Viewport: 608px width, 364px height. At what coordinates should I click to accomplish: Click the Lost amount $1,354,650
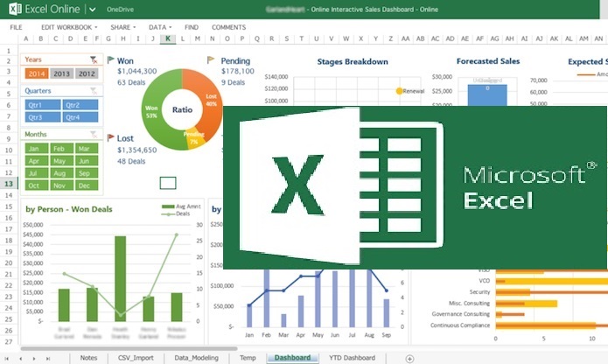[136, 150]
